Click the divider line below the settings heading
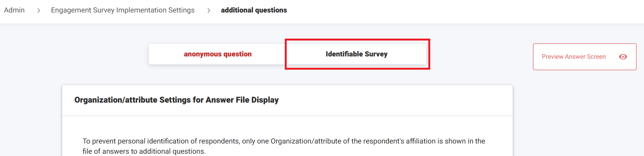Image resolution: width=644 pixels, height=156 pixels. [x=287, y=116]
